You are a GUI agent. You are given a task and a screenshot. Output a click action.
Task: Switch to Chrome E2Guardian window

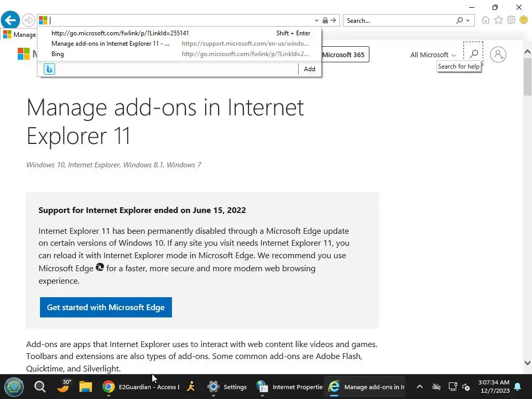(x=141, y=387)
